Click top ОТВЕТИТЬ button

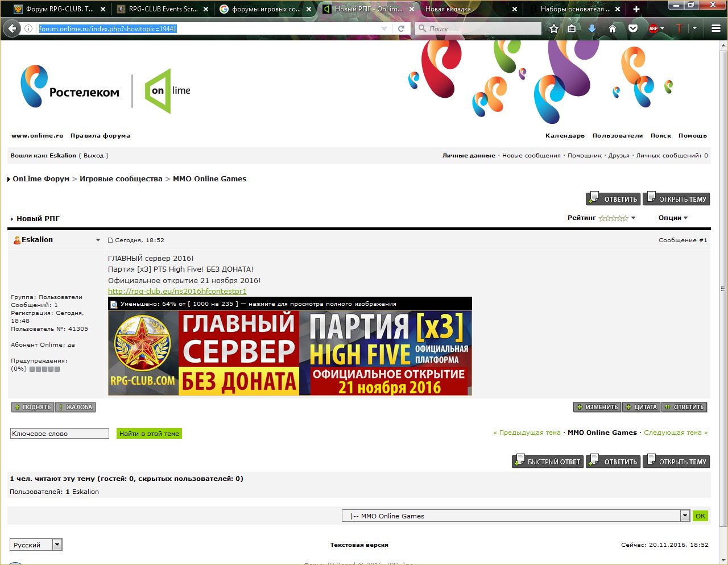(x=613, y=198)
